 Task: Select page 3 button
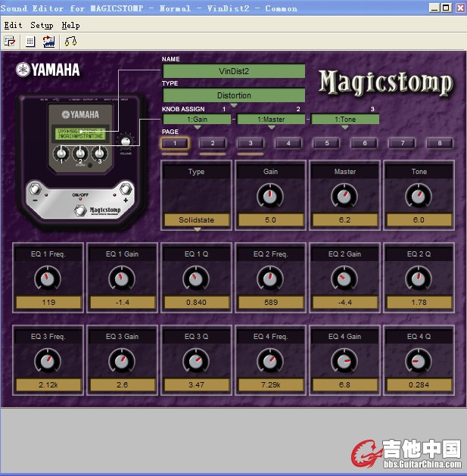click(251, 143)
